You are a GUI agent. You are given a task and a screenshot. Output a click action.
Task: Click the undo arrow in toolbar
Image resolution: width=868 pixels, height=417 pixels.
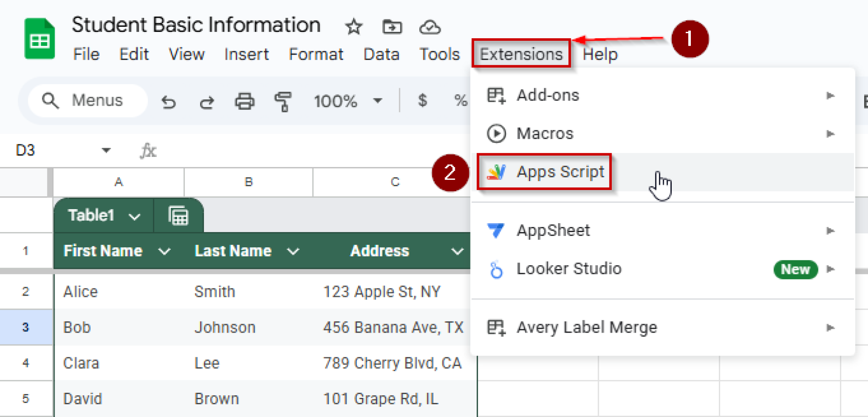tap(168, 102)
